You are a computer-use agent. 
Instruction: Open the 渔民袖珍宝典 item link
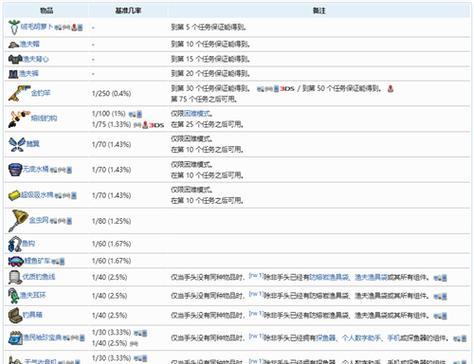(x=42, y=338)
